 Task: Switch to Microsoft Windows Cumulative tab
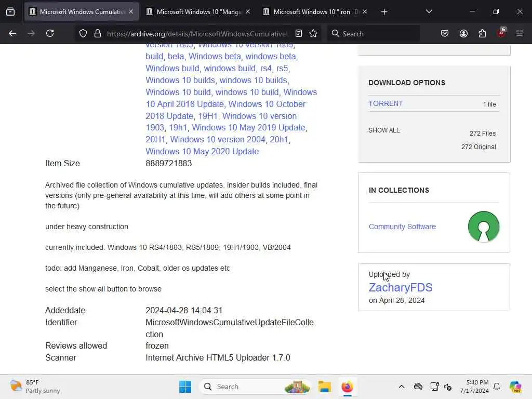[x=82, y=11]
